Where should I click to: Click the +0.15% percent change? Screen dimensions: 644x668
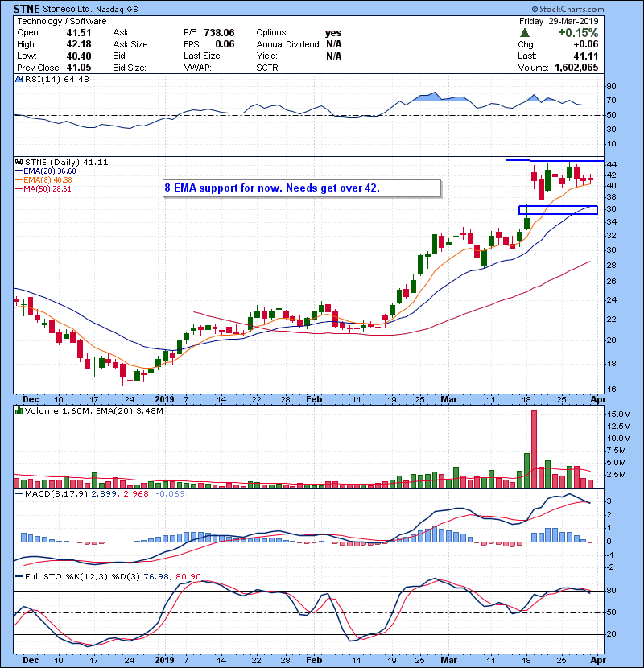pyautogui.click(x=578, y=33)
